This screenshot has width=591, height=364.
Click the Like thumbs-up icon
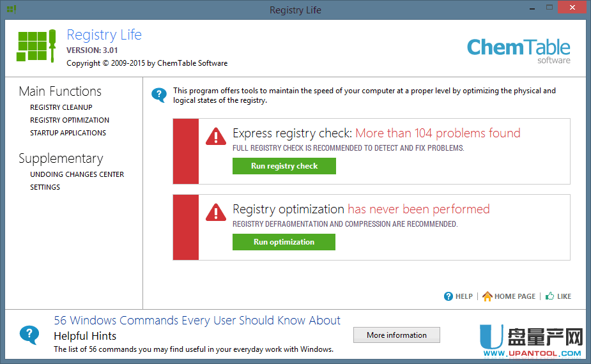click(550, 296)
